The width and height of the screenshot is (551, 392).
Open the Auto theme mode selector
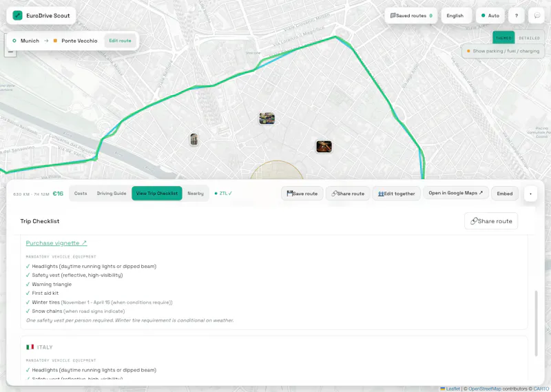click(x=490, y=15)
